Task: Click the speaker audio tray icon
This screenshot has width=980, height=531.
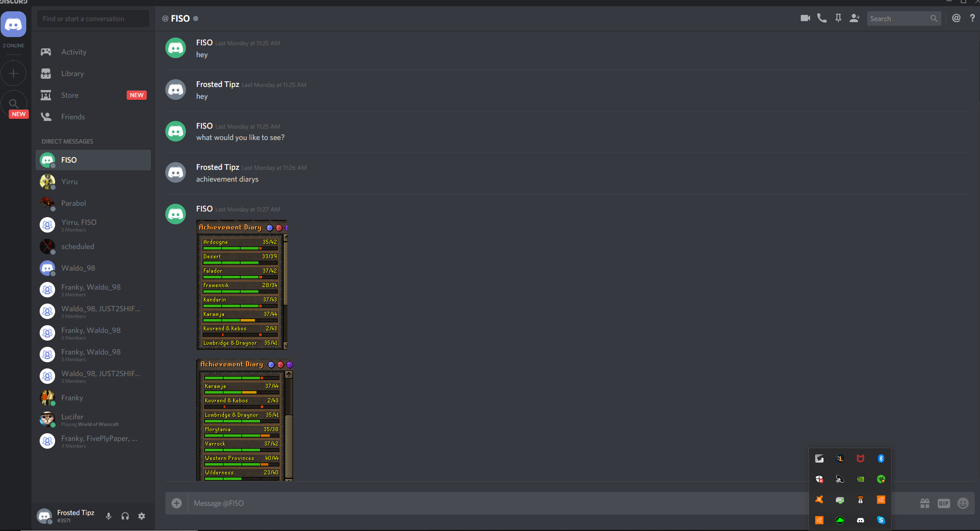Action: (840, 479)
